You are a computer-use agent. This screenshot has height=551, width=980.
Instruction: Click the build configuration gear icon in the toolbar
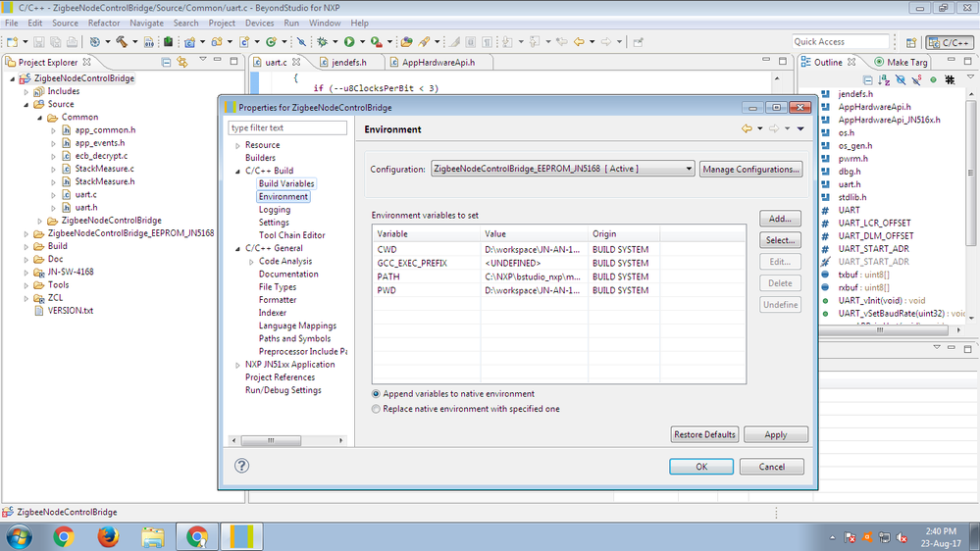(94, 42)
